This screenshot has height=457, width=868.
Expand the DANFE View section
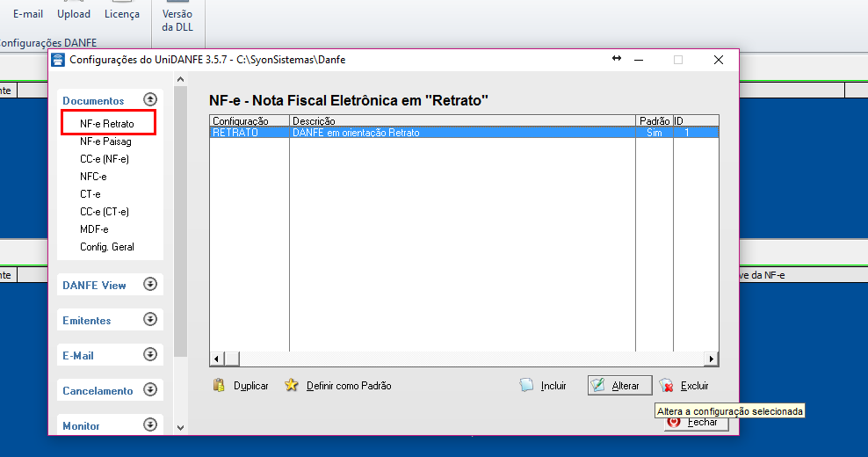[150, 285]
